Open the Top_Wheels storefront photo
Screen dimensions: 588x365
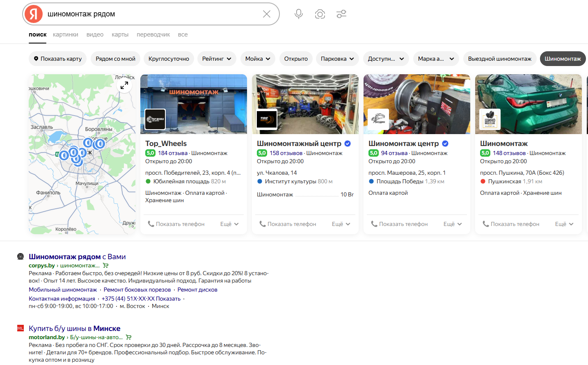click(x=194, y=104)
